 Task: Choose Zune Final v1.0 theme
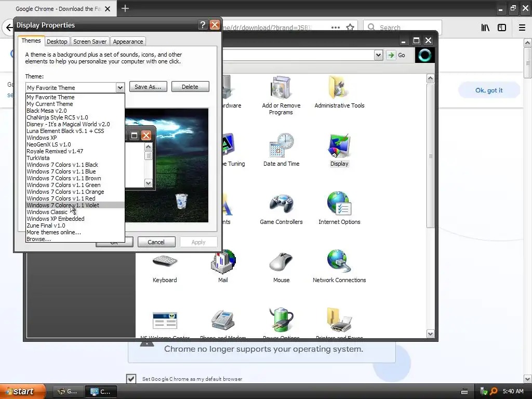(x=75, y=225)
